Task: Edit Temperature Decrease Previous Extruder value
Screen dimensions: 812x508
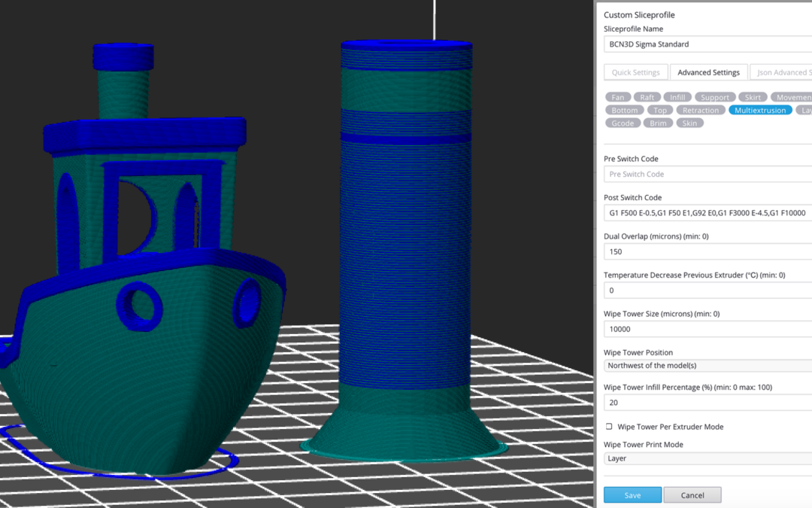Action: click(x=708, y=291)
